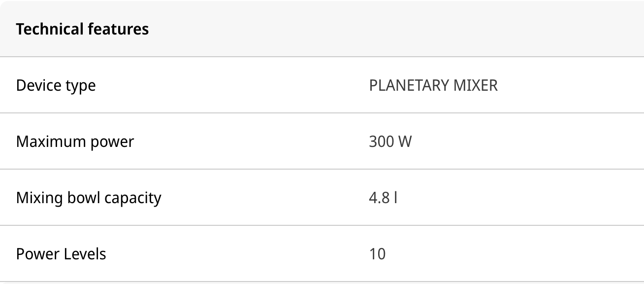The height and width of the screenshot is (284, 644).
Task: Select the "Device type" row label
Action: pos(56,86)
